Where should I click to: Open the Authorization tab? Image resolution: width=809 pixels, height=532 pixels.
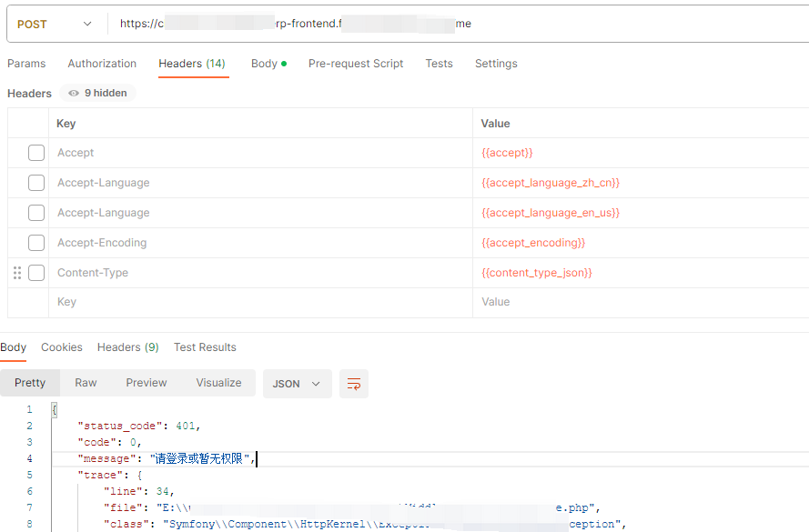[x=102, y=64]
